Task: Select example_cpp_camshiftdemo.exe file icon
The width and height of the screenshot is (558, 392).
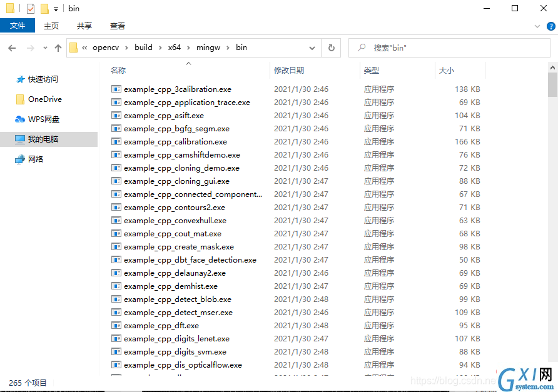Action: (x=116, y=155)
